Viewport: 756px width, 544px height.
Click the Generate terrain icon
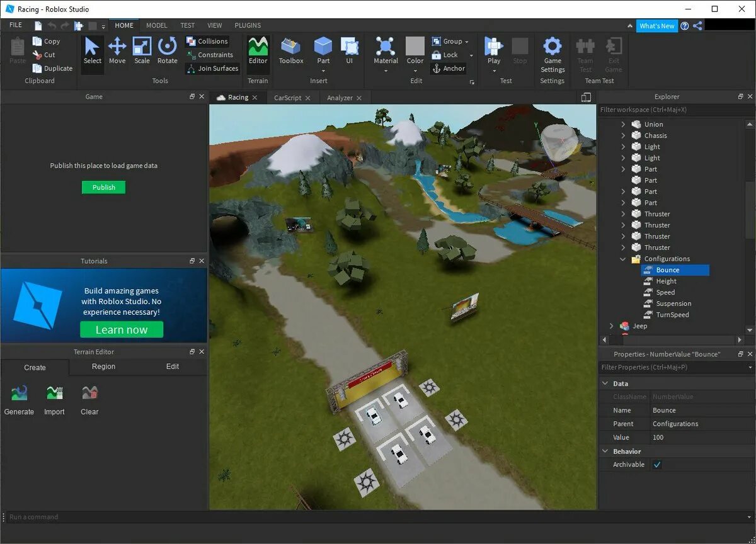point(19,400)
